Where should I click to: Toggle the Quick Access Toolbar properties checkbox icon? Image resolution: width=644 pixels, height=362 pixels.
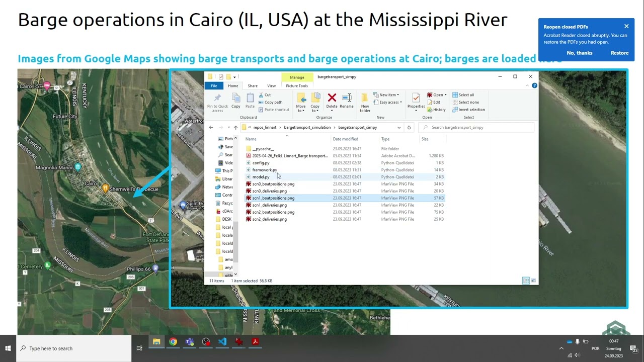click(221, 77)
